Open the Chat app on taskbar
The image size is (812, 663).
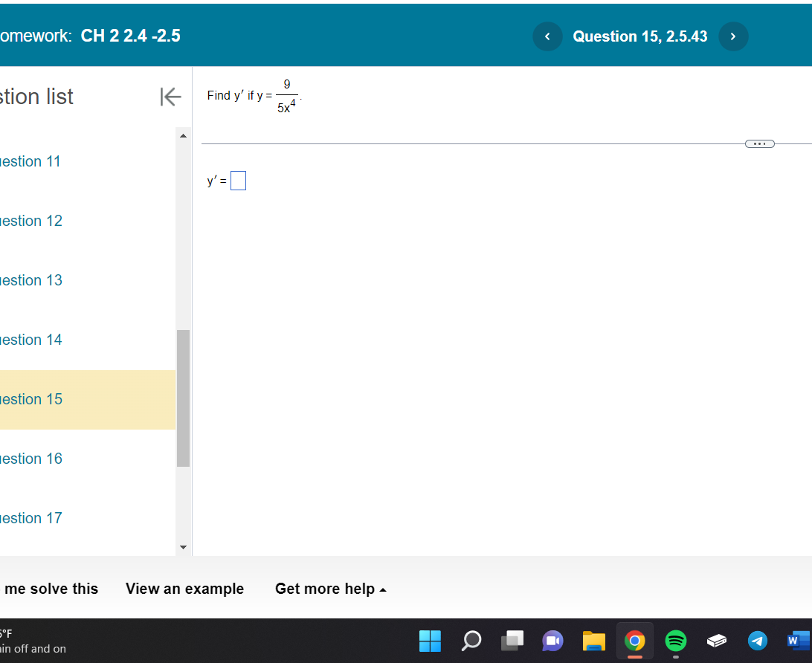pyautogui.click(x=552, y=641)
